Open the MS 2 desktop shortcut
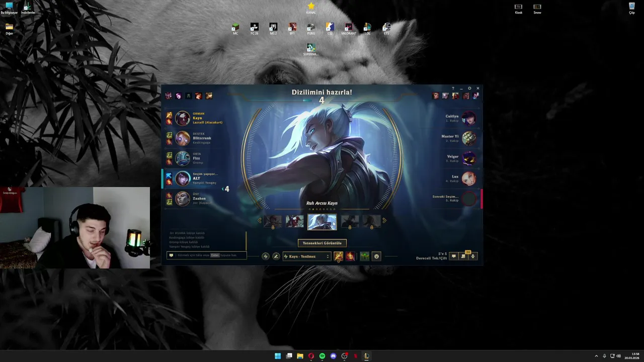This screenshot has width=644, height=362. (273, 29)
